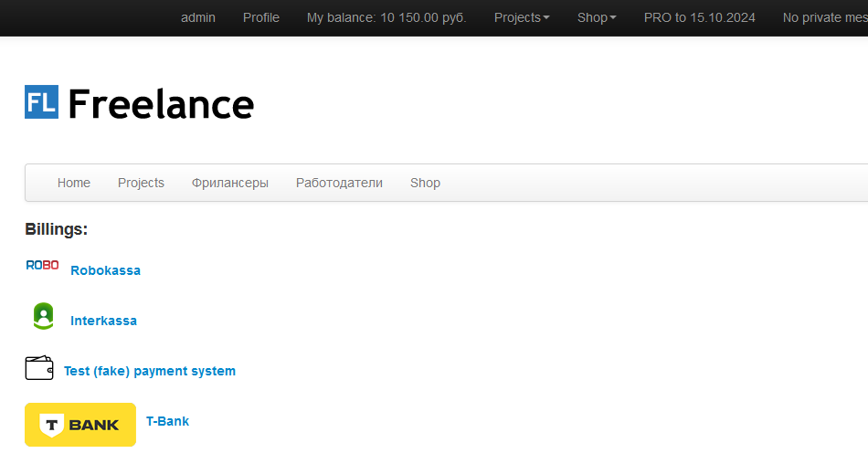868x464 pixels.
Task: Go to the Фрилансеры section
Action: tap(230, 183)
